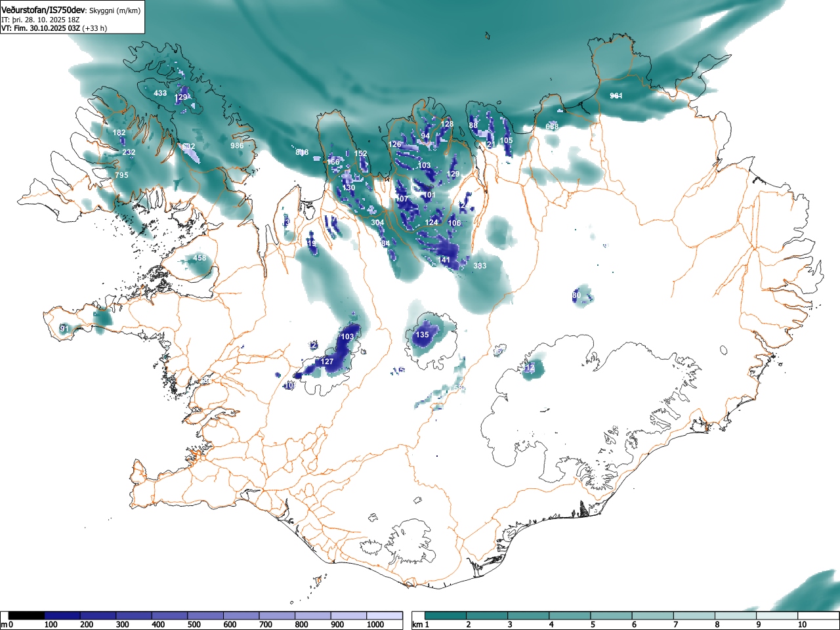The image size is (840, 630).
Task: Click the '152' visibility value on the map
Action: tap(361, 154)
